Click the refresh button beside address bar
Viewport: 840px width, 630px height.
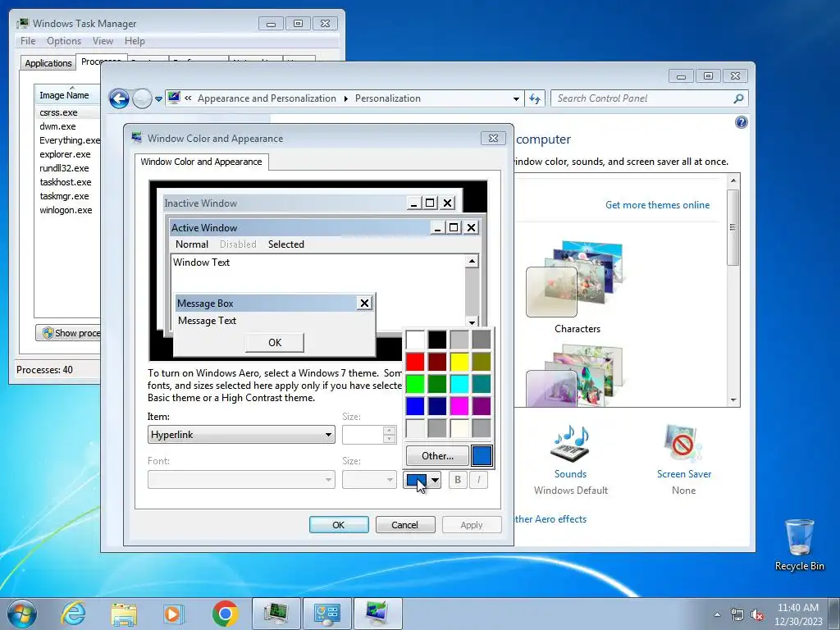coord(535,98)
